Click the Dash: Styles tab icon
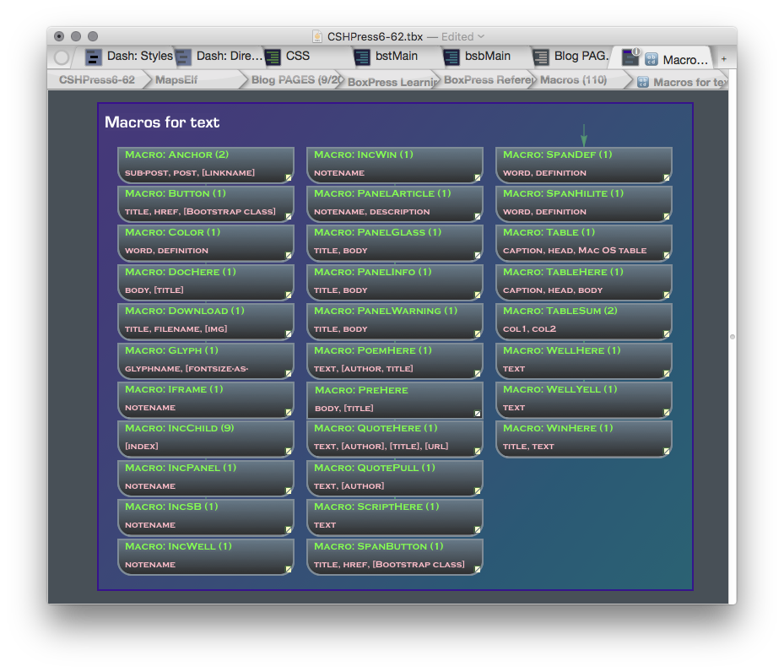Viewport: 784px width, 672px height. pos(94,57)
